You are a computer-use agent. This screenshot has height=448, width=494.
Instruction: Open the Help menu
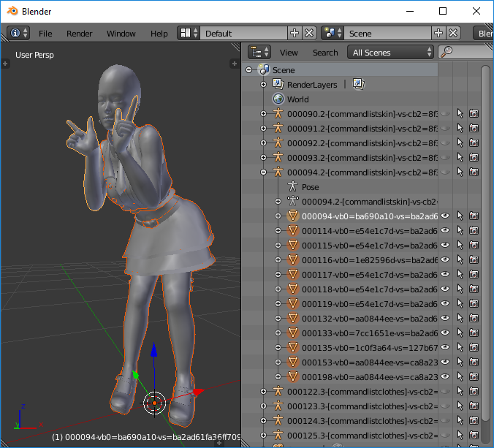point(159,34)
